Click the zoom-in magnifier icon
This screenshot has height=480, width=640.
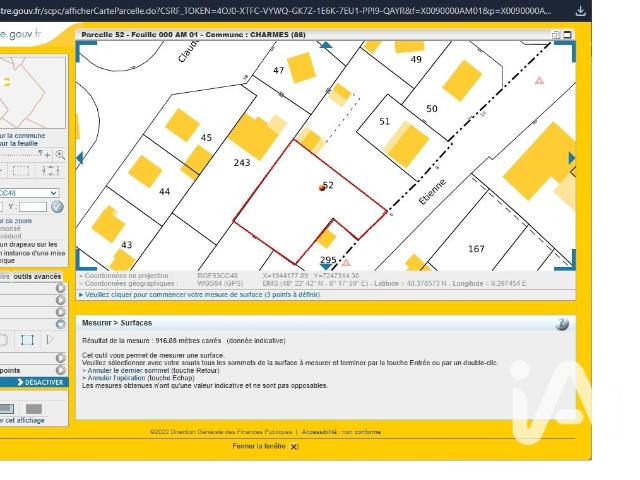60,155
